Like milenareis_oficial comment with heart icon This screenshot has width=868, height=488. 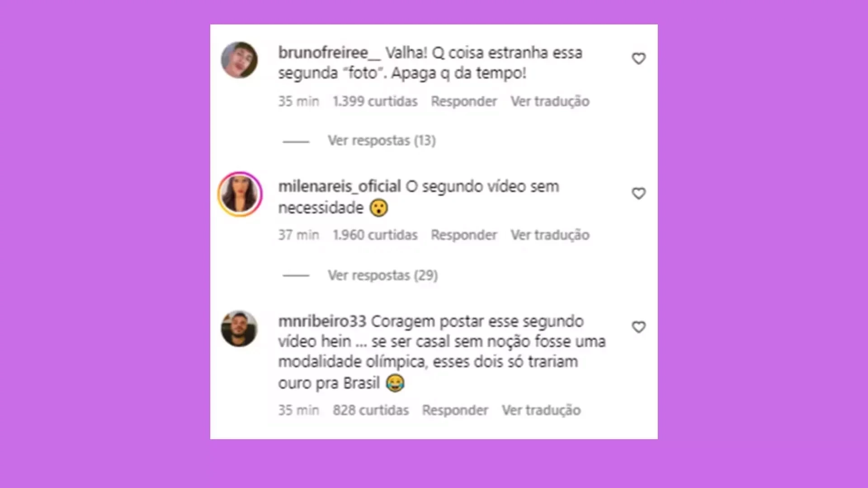tap(638, 193)
